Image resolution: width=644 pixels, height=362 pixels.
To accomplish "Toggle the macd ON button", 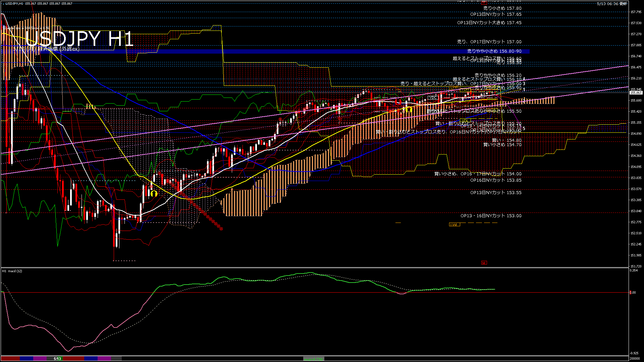I will click(314, 359).
